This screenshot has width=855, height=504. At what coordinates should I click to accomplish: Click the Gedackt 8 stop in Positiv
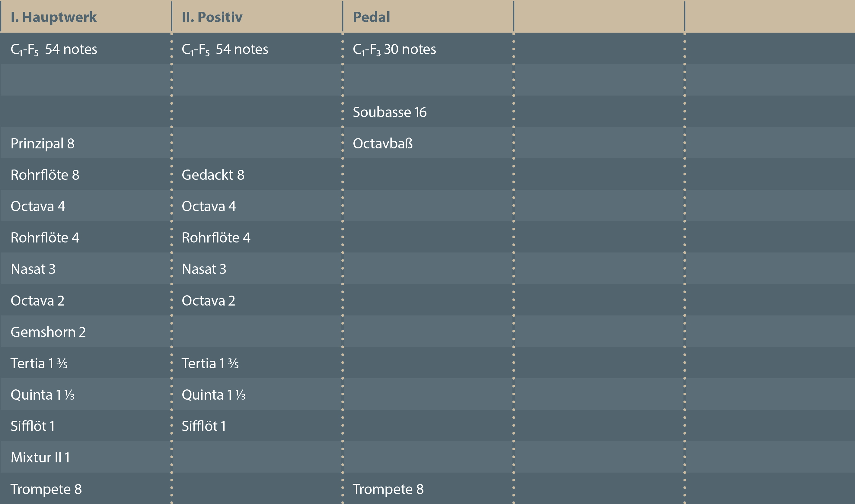tap(213, 175)
